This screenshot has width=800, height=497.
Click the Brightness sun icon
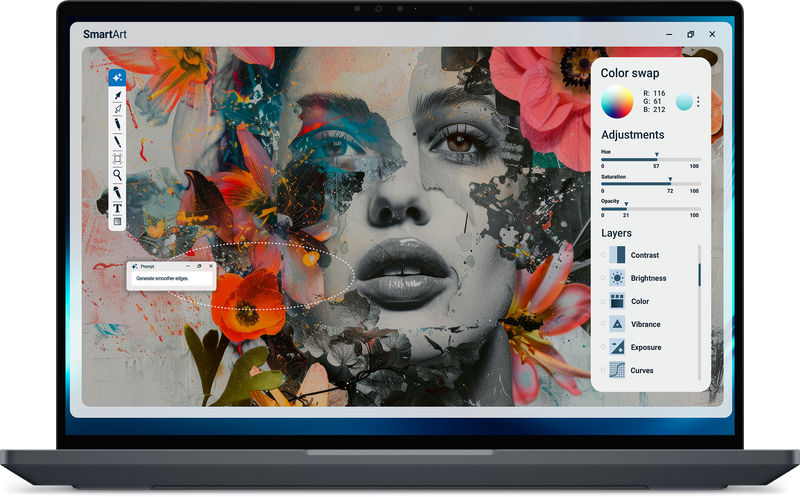(617, 278)
